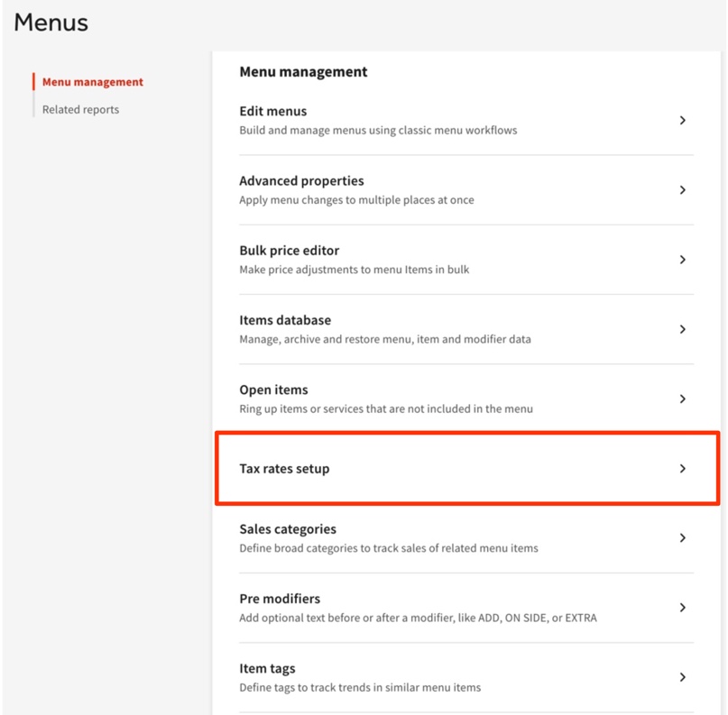Open Advanced properties title
728x715 pixels.
tap(301, 181)
